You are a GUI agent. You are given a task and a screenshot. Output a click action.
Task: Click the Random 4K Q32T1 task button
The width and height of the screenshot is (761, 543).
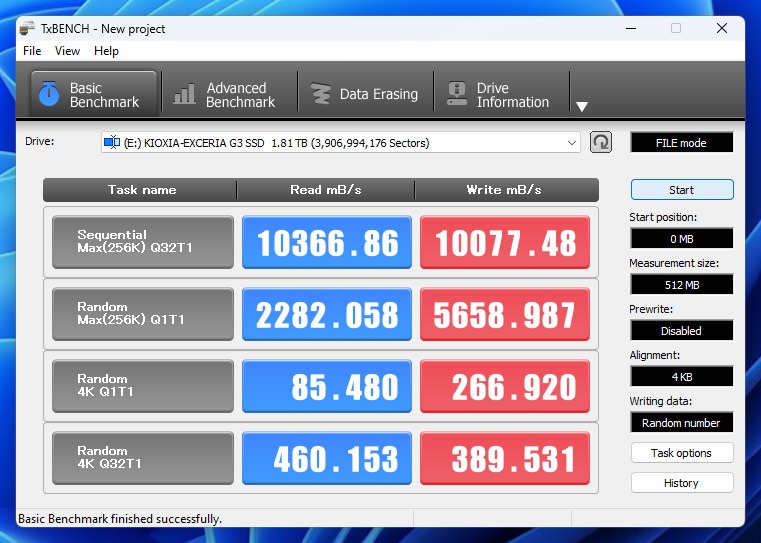coord(143,458)
